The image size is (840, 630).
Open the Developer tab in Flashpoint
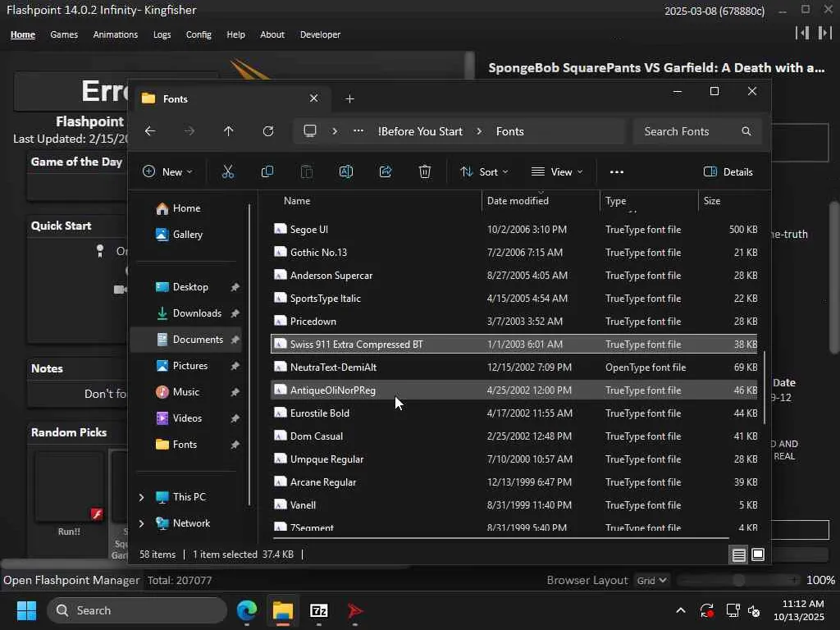[320, 34]
